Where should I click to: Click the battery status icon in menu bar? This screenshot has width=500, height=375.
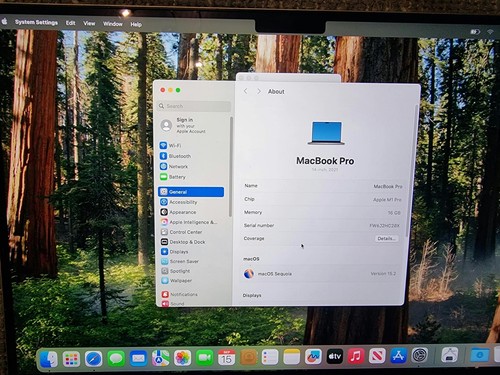coord(475,32)
